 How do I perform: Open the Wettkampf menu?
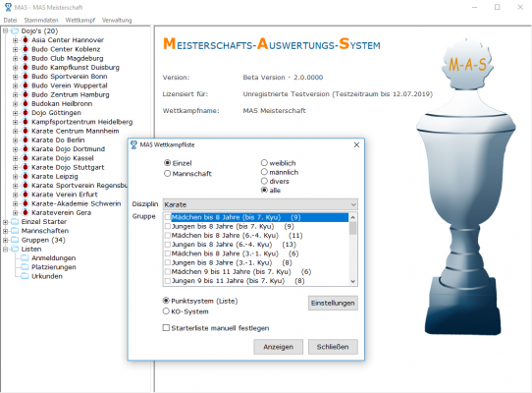80,20
